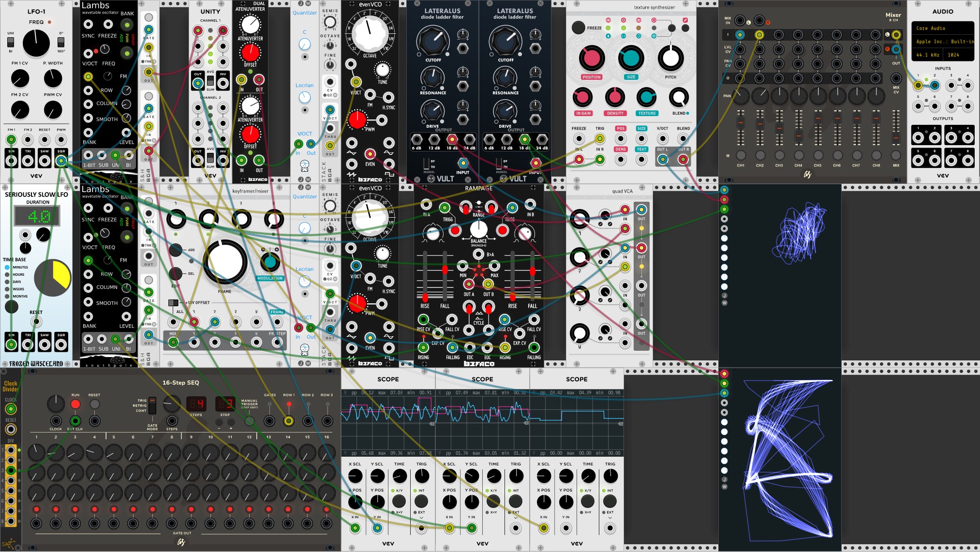This screenshot has width=980, height=552.
Task: Click Seriously Slow LFO's RESET input jack
Action: [x=36, y=321]
